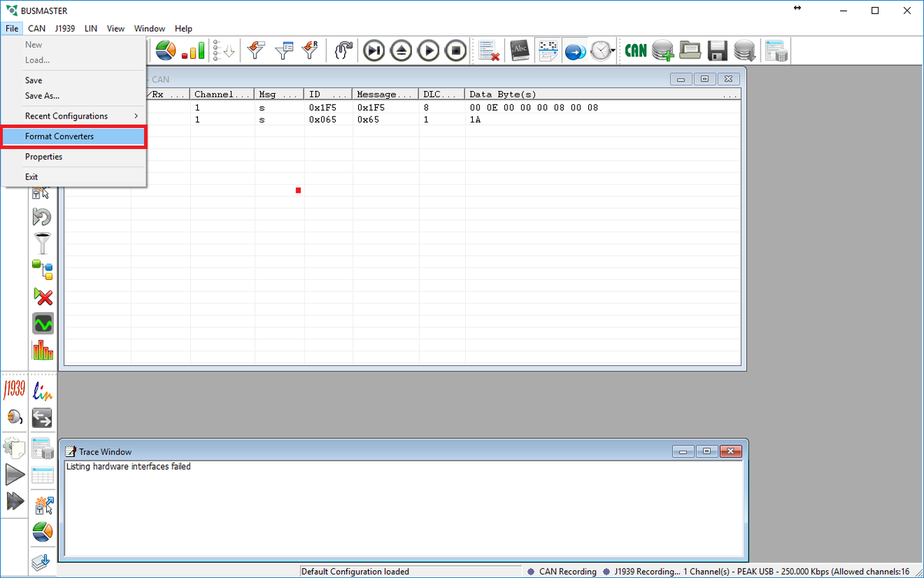Open the Window menu

(149, 29)
